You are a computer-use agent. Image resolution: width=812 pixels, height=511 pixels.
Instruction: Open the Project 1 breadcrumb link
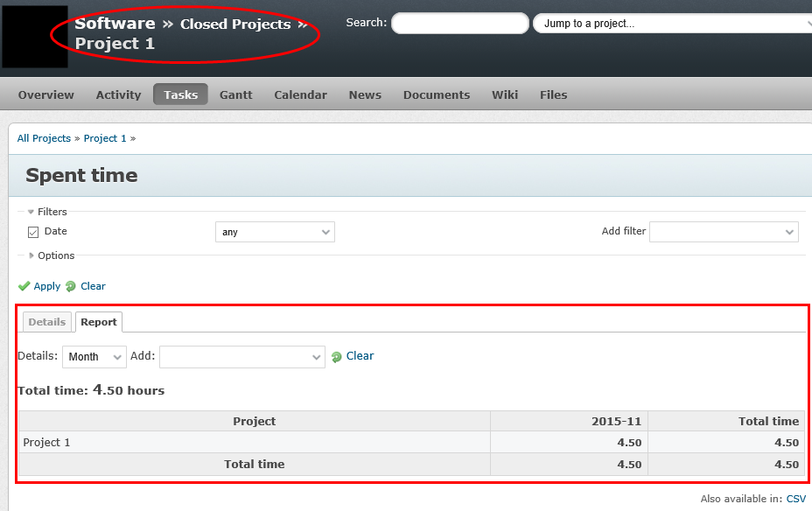click(105, 138)
